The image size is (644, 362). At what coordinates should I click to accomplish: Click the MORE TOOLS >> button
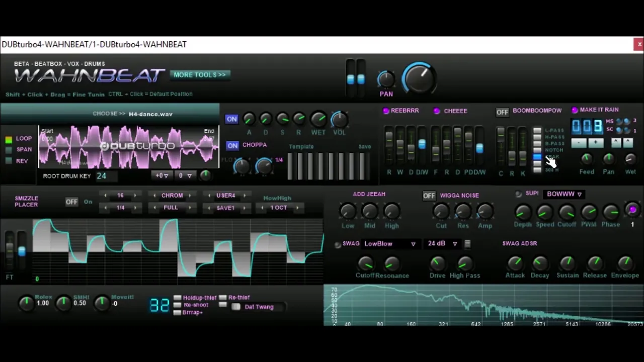[x=200, y=75]
